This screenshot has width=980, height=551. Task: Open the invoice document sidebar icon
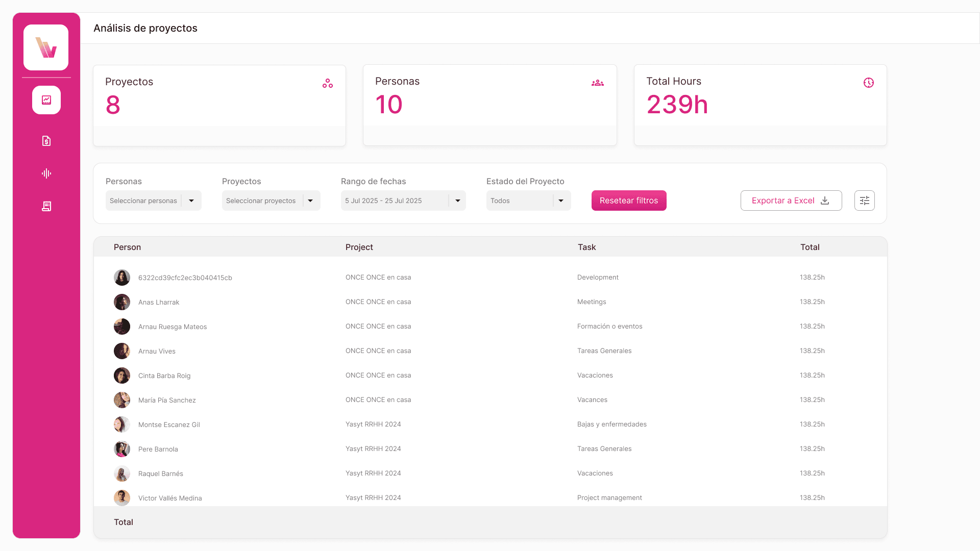pos(46,141)
